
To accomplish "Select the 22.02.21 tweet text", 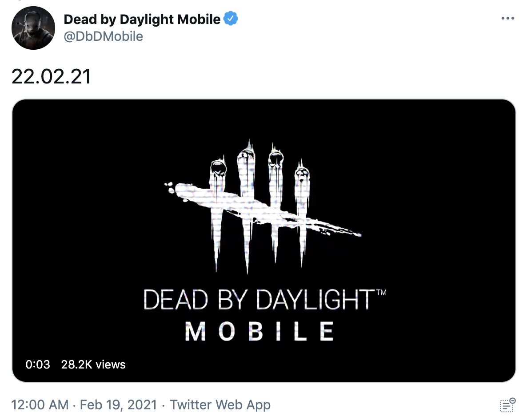I will (x=51, y=76).
